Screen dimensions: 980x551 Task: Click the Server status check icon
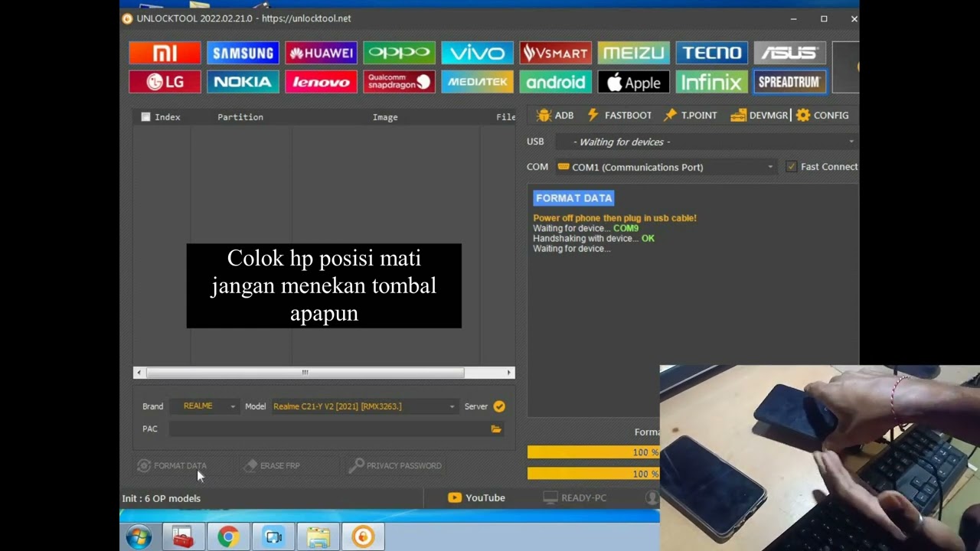[x=499, y=406]
